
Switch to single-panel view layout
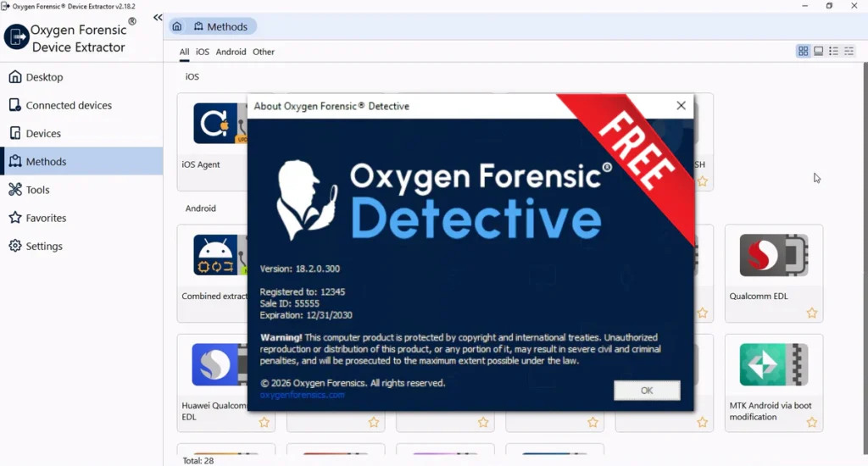818,51
